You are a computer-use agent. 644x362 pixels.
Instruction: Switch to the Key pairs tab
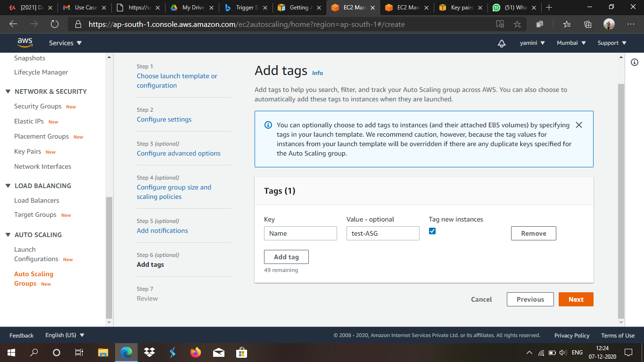[x=462, y=8]
